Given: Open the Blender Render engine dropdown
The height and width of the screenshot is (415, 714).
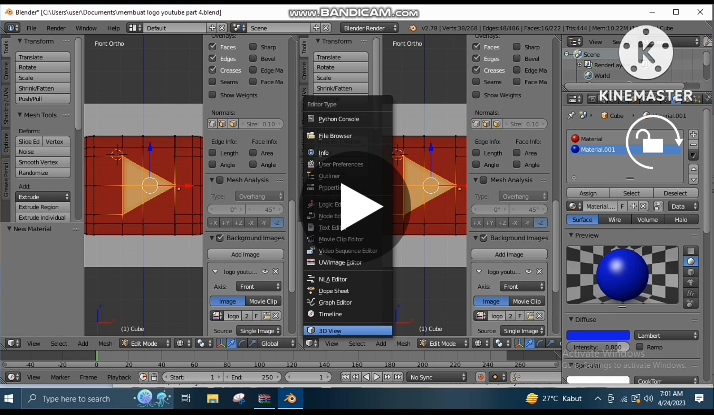Looking at the screenshot, I should [x=369, y=28].
